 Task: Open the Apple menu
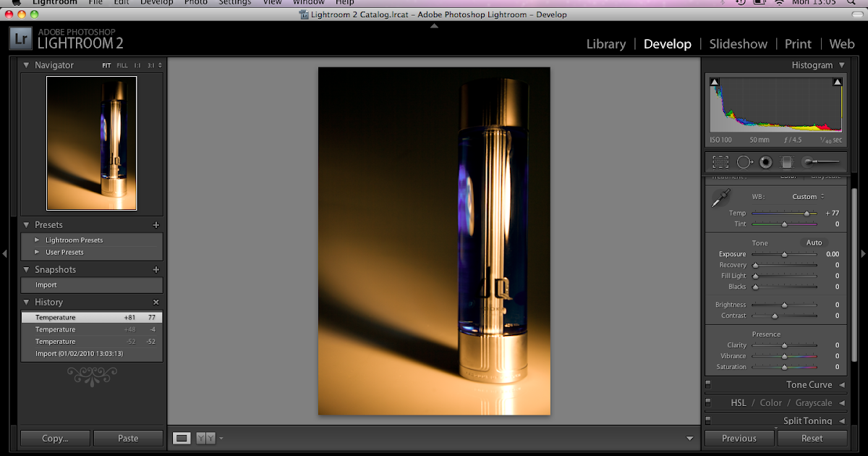(16, 2)
